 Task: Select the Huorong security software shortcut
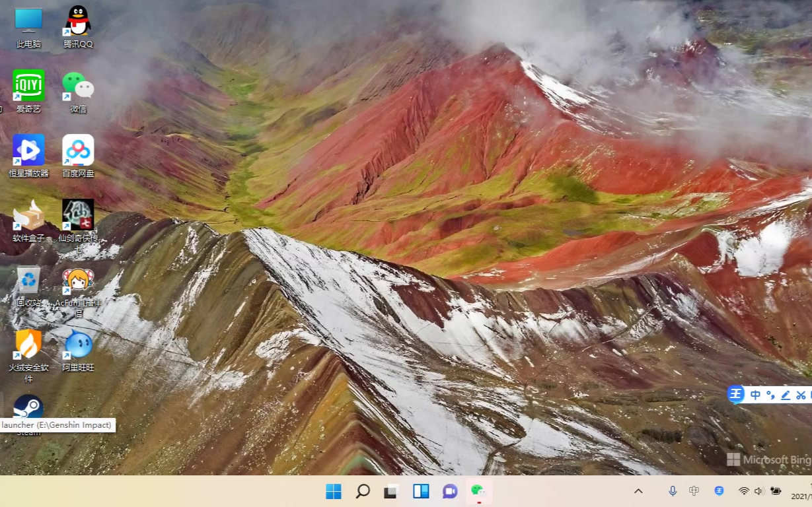coord(28,344)
